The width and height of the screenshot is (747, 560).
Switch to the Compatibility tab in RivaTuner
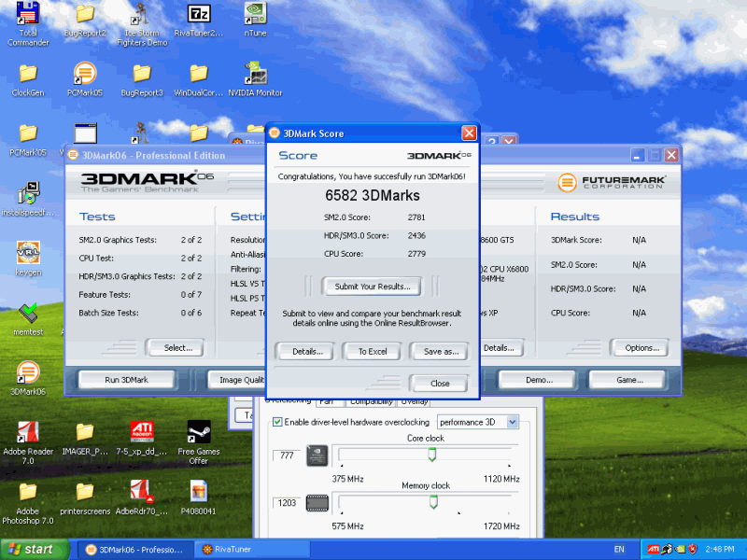pyautogui.click(x=371, y=402)
